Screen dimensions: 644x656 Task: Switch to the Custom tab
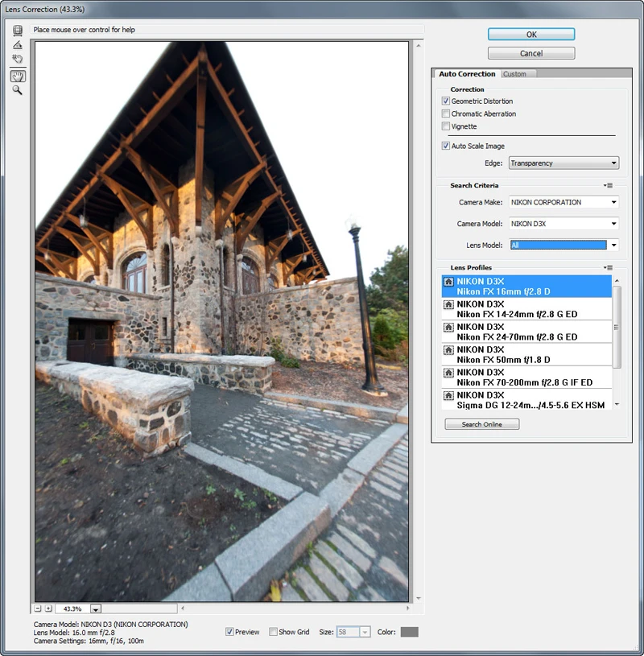pos(514,74)
